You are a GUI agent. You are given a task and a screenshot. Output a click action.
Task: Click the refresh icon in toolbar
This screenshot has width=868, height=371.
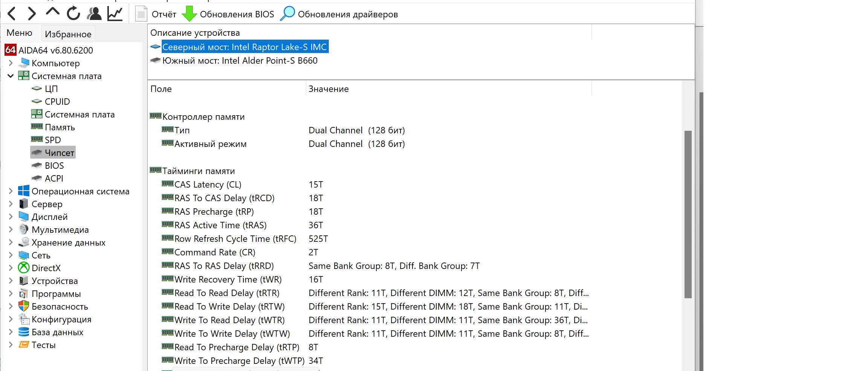point(73,14)
